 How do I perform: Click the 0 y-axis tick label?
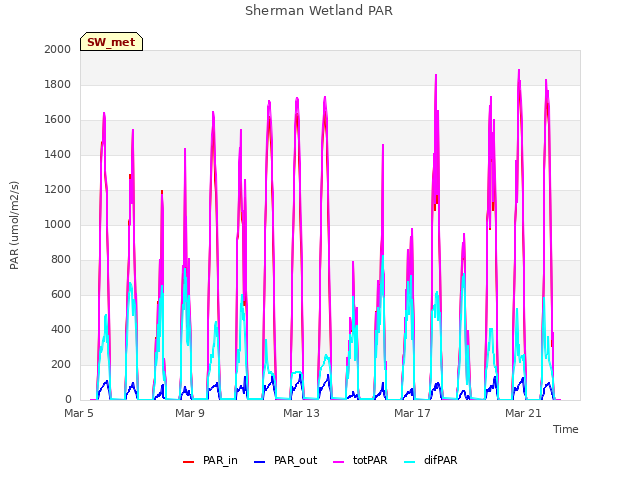pos(68,400)
